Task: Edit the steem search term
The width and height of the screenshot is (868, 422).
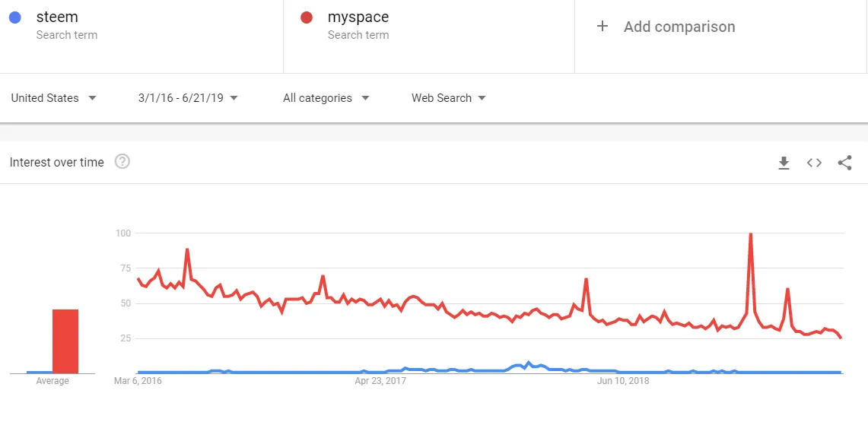Action: point(57,17)
